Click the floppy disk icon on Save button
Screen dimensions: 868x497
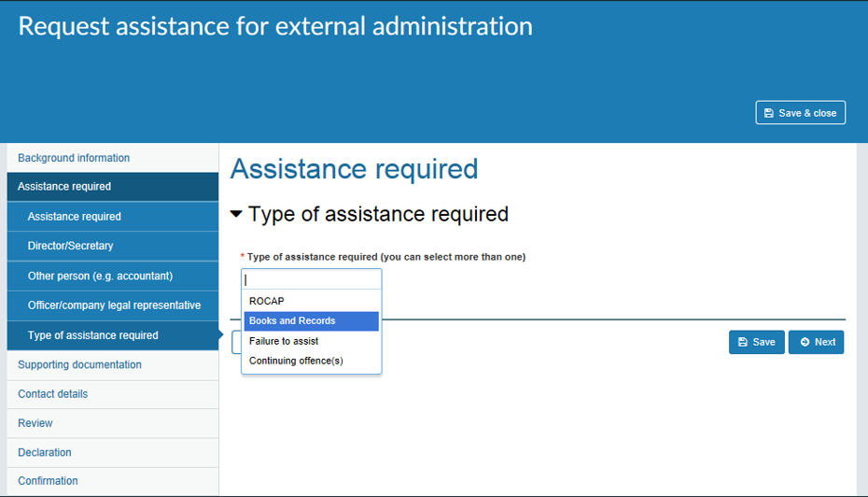743,342
